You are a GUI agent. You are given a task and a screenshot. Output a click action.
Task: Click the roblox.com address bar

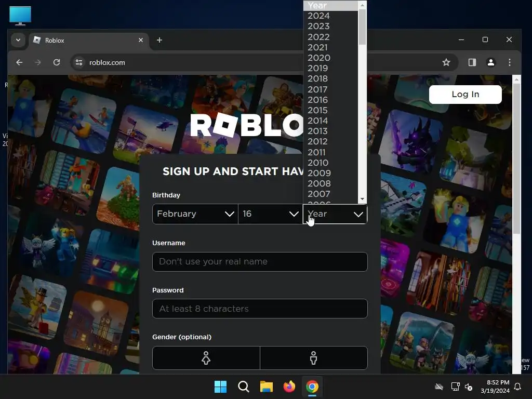click(264, 62)
